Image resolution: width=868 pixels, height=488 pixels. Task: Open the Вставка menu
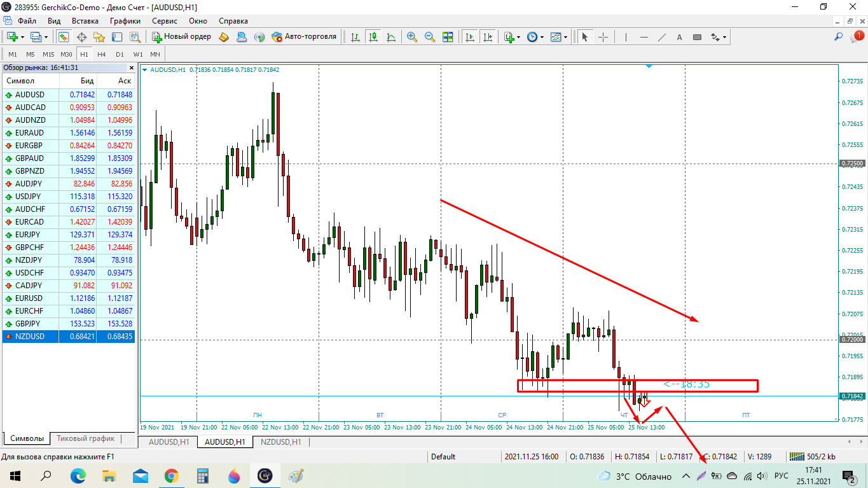pyautogui.click(x=85, y=21)
